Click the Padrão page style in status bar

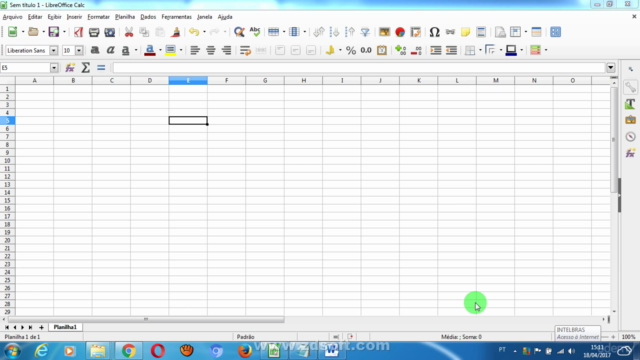(245, 337)
